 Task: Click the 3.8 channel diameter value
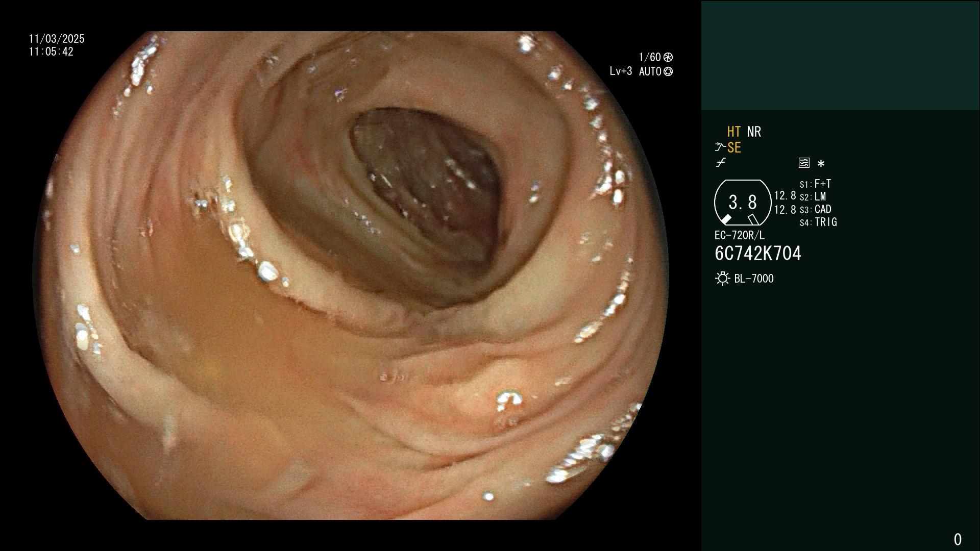pos(743,203)
